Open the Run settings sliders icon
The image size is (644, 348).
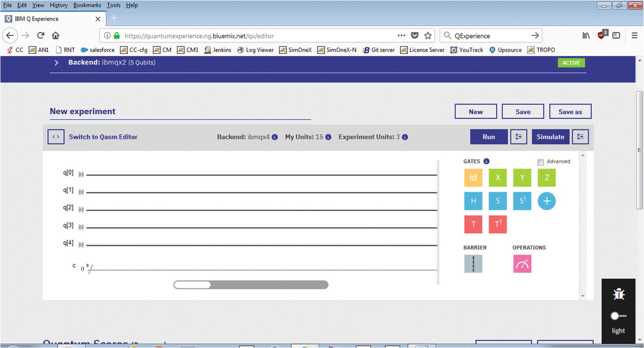click(519, 137)
